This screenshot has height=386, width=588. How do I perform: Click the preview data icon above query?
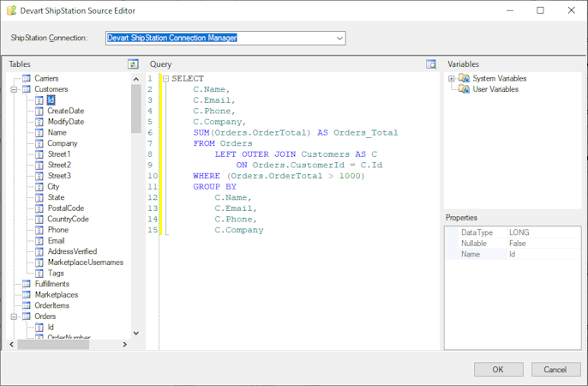431,64
